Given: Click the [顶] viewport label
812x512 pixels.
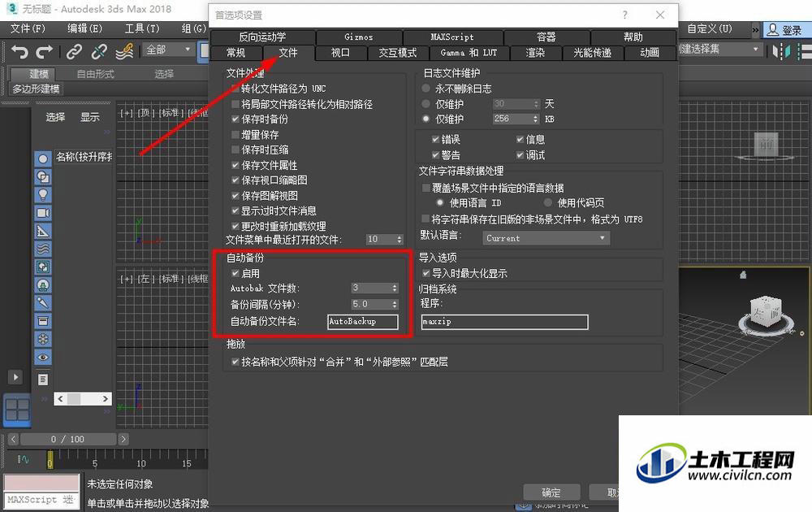Looking at the screenshot, I should point(145,113).
